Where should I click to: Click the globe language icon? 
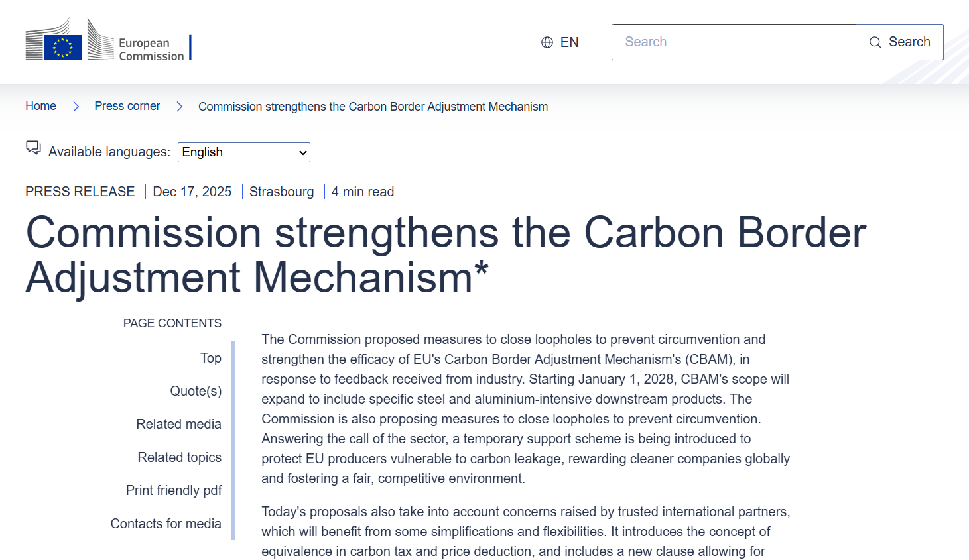tap(547, 42)
